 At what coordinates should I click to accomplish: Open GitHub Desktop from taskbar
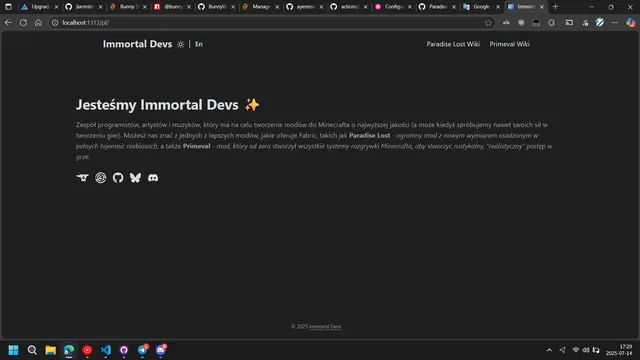pos(124,350)
